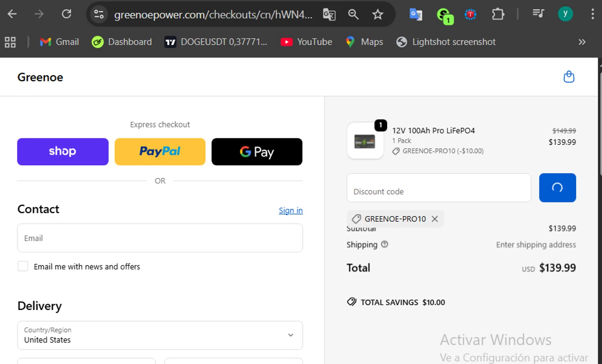The image size is (602, 364).
Task: Open the Extensions puzzle icon
Action: point(498,14)
